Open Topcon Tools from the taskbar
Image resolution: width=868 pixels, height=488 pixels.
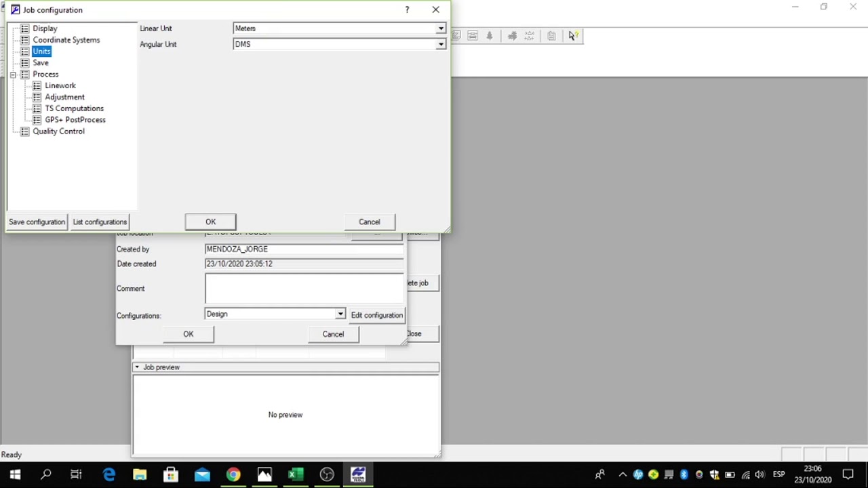pos(358,474)
